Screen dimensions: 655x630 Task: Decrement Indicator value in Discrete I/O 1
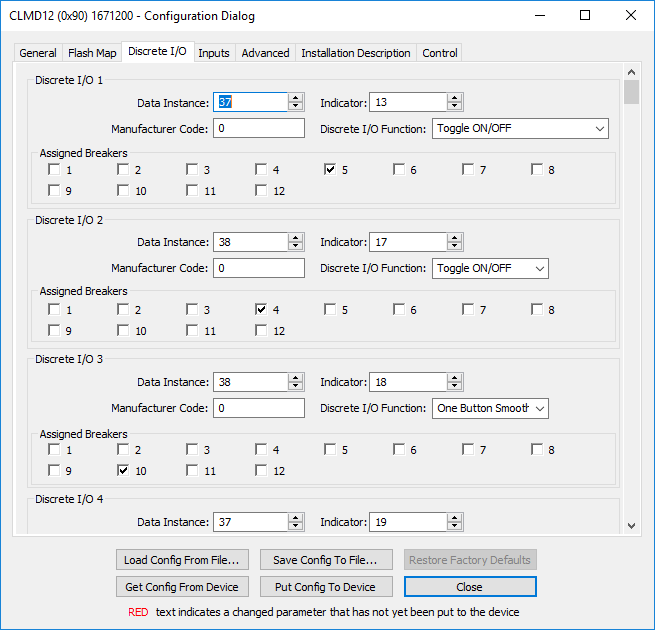coord(455,106)
